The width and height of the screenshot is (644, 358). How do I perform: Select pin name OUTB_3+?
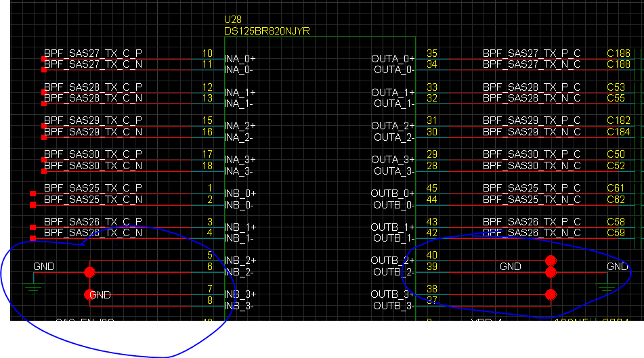(x=393, y=294)
